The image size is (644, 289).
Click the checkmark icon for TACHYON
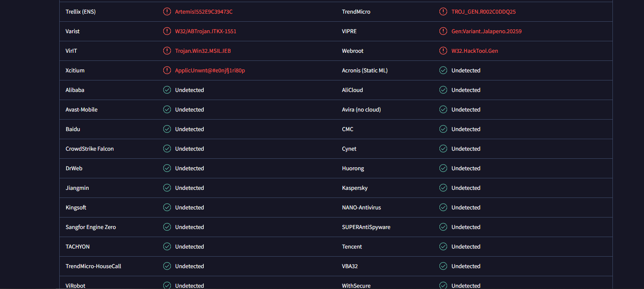pyautogui.click(x=167, y=246)
